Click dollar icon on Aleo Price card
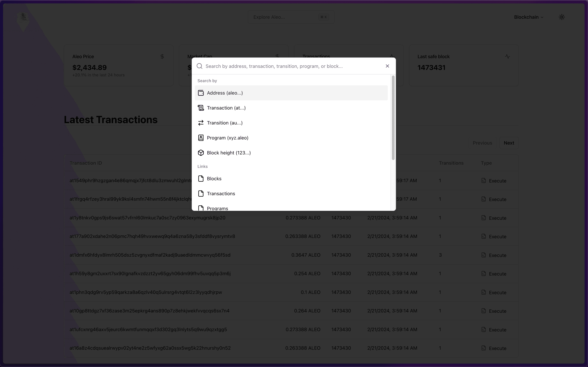This screenshot has height=367, width=588. [162, 57]
